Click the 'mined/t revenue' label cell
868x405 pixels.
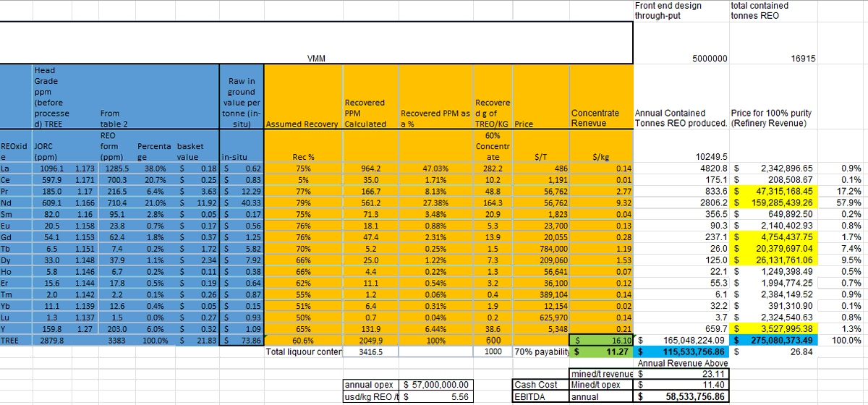(602, 374)
